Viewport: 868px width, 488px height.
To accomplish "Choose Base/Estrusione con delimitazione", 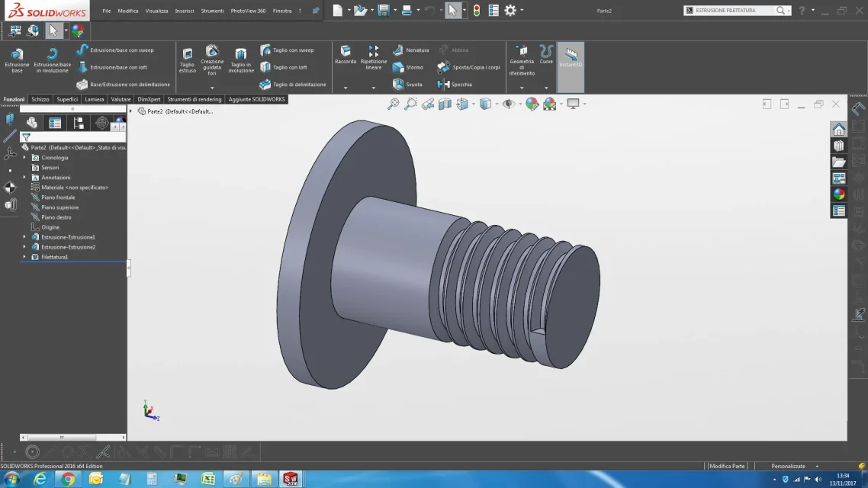I will [x=124, y=84].
